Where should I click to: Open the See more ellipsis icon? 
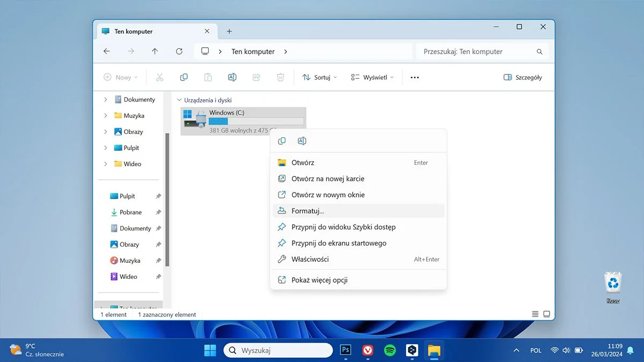414,77
